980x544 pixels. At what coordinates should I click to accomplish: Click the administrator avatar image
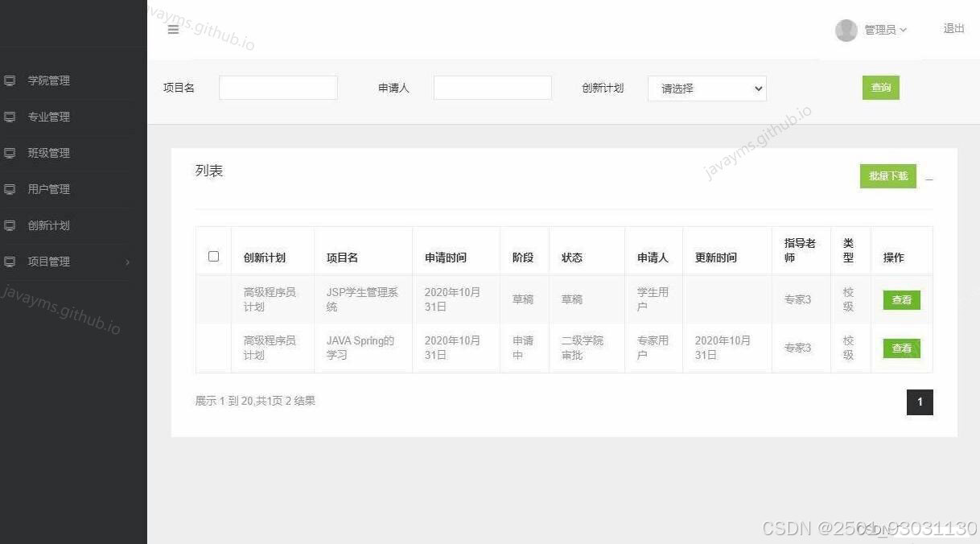[x=846, y=30]
